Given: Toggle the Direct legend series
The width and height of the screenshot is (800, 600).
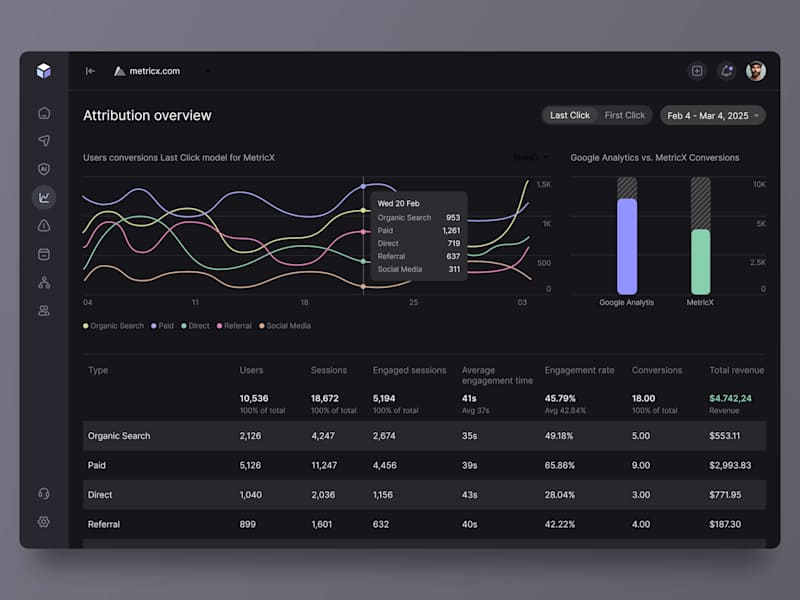Looking at the screenshot, I should [x=195, y=326].
